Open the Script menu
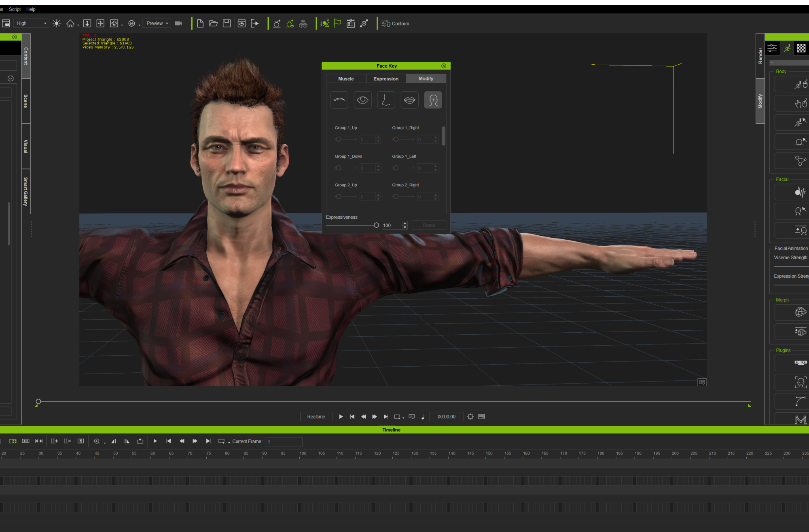The height and width of the screenshot is (532, 809). (x=15, y=9)
